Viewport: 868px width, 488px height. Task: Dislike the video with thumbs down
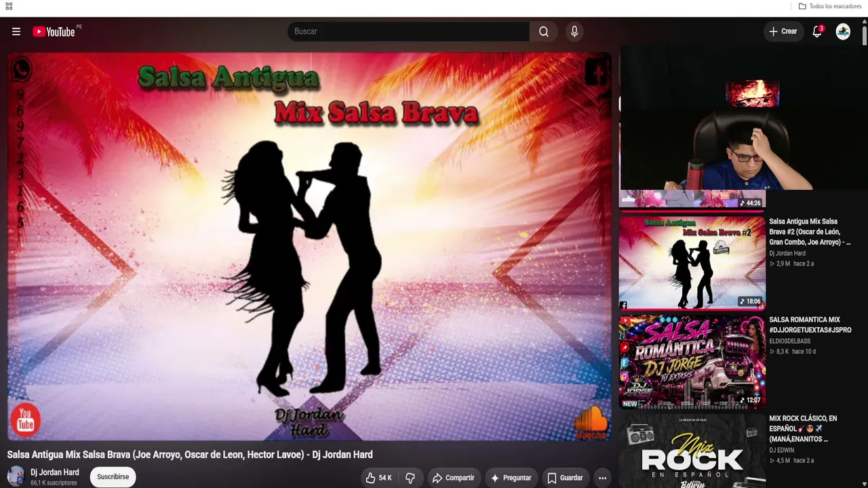click(x=410, y=478)
